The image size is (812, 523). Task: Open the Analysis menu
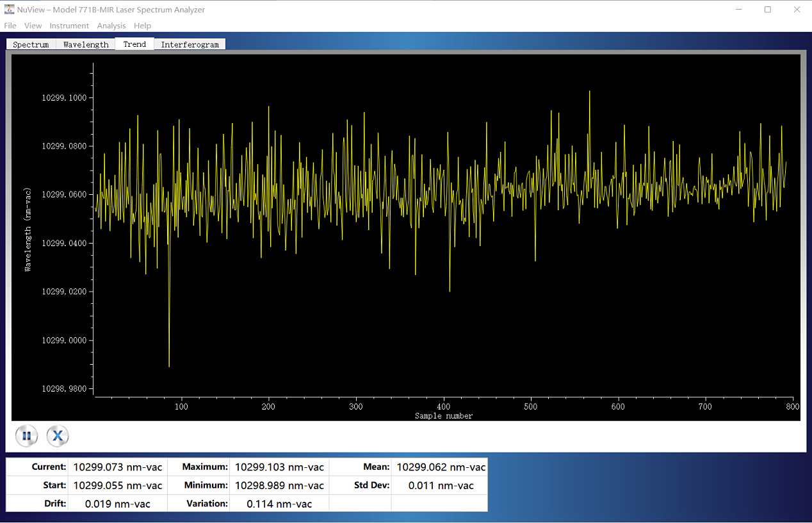[111, 26]
